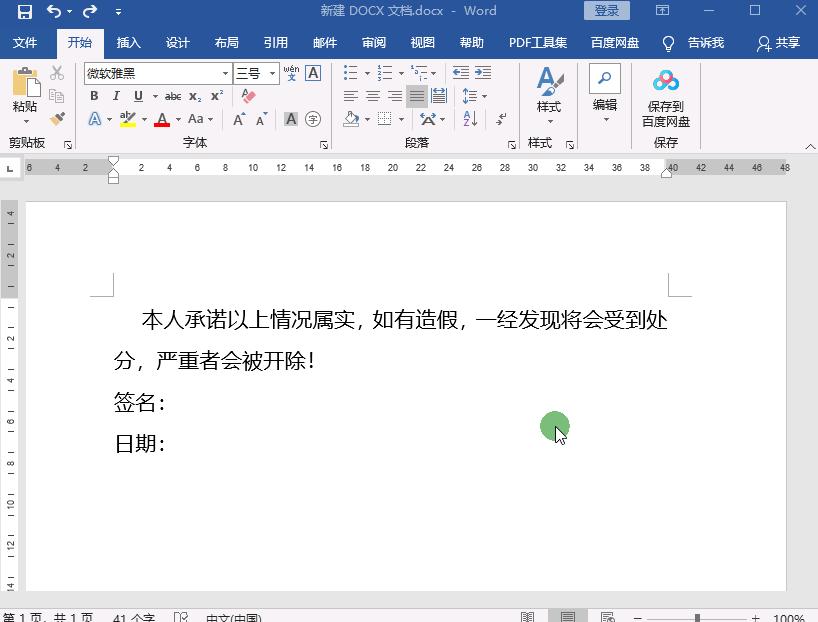Toggle center paragraph alignment
This screenshot has height=622, width=818.
tap(371, 95)
